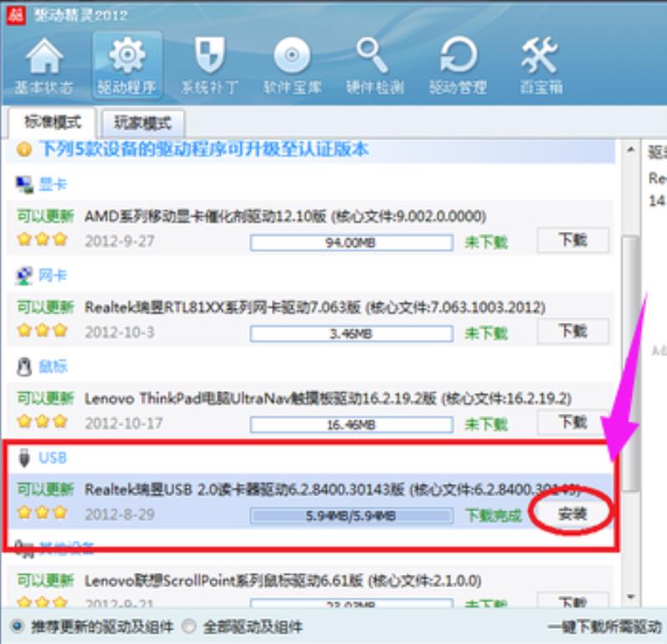Click the 16.46MB progress bar

click(x=351, y=425)
